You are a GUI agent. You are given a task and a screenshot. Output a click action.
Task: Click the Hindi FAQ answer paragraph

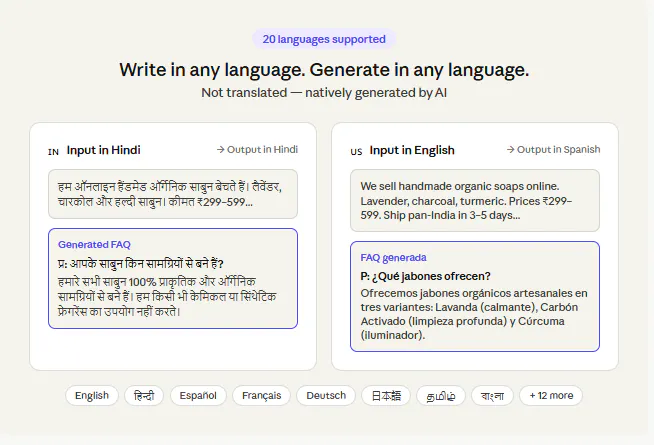167,297
